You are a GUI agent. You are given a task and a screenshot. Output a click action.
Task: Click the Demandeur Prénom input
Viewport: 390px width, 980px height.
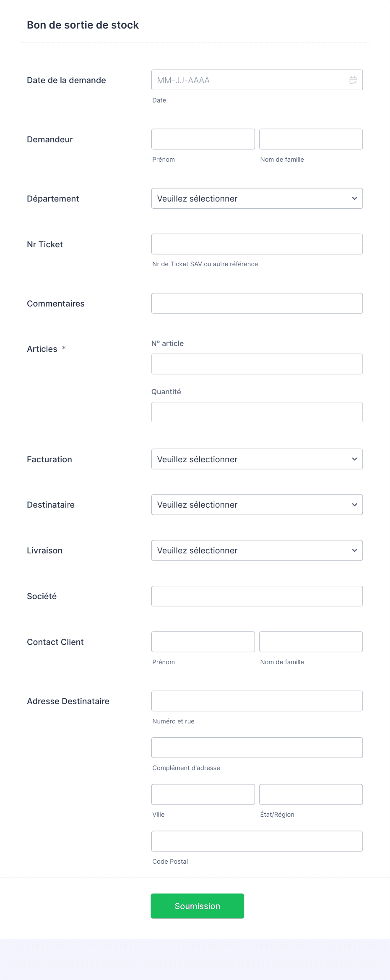click(x=203, y=139)
